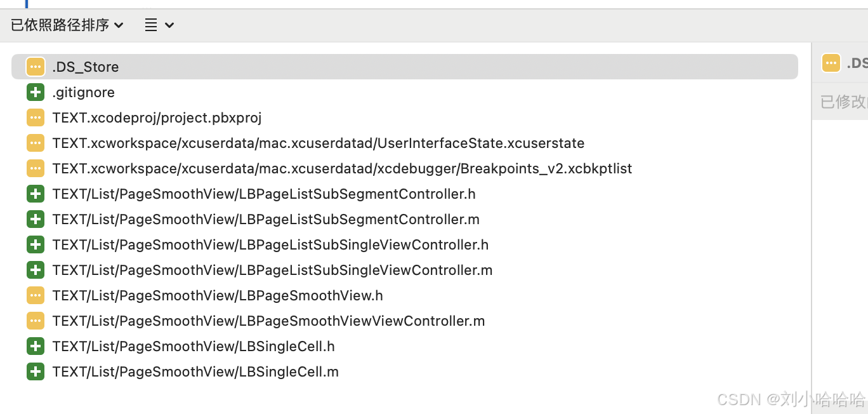
Task: Select TEXT.xcodeproj/project.pbxproj file row
Action: (x=157, y=117)
